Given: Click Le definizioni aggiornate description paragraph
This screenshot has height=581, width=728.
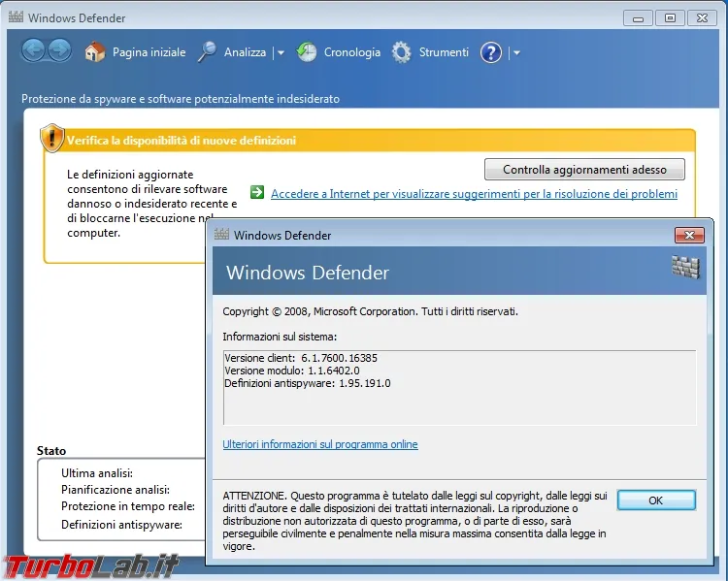Looking at the screenshot, I should [x=151, y=204].
